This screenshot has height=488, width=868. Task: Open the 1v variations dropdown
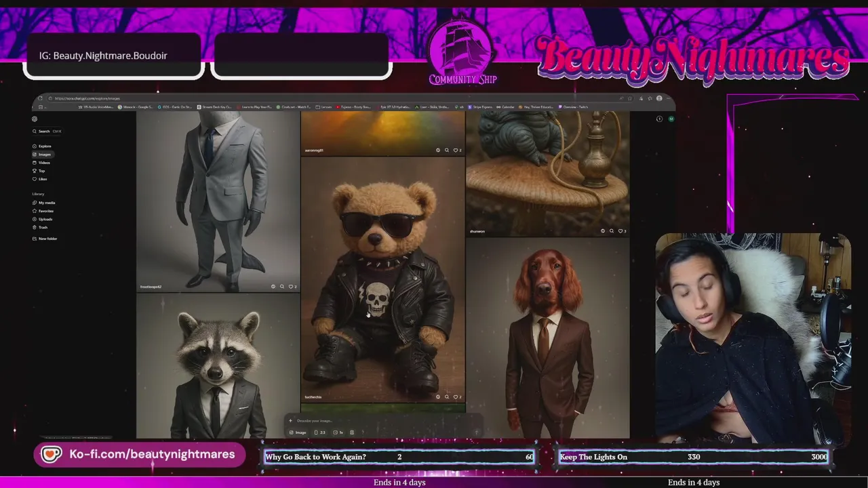(338, 432)
